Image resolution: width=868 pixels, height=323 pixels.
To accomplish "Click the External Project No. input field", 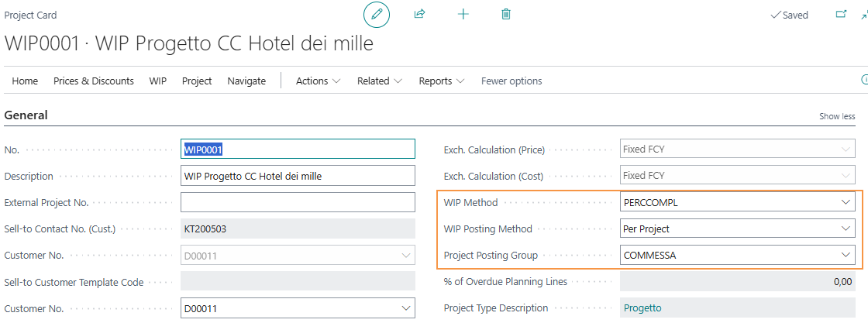I will pos(298,202).
